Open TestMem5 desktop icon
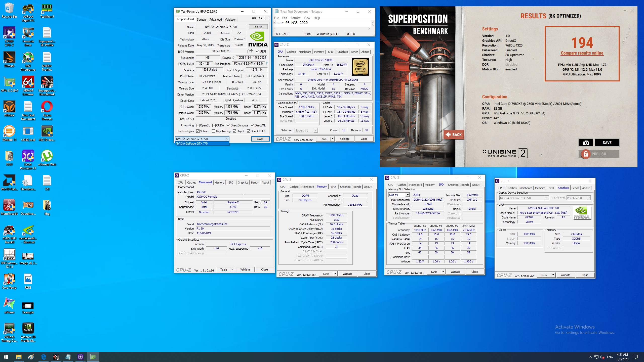 coord(47,10)
